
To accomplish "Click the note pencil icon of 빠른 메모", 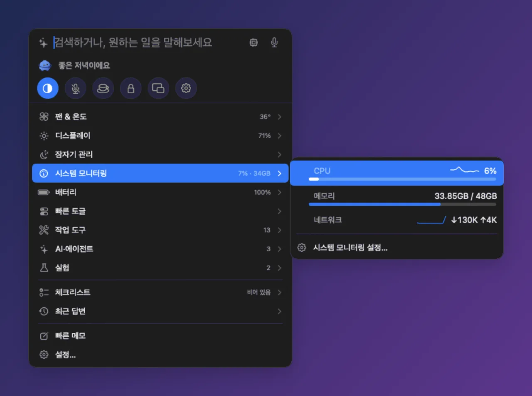I will [x=44, y=336].
